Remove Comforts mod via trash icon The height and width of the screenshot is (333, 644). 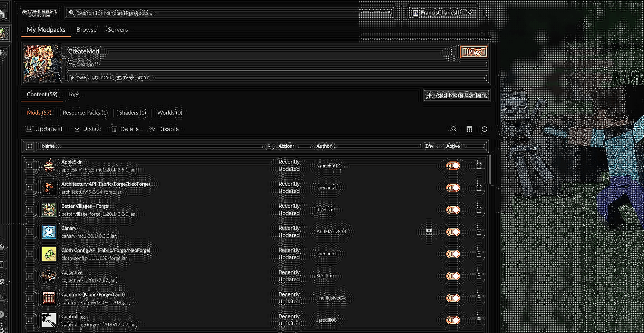coord(479,298)
